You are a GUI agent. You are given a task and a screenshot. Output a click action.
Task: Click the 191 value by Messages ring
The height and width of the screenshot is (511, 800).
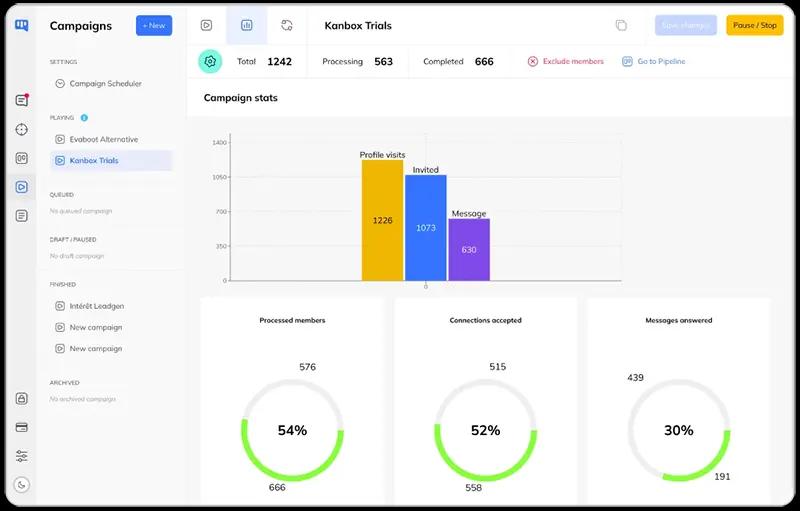click(x=722, y=477)
